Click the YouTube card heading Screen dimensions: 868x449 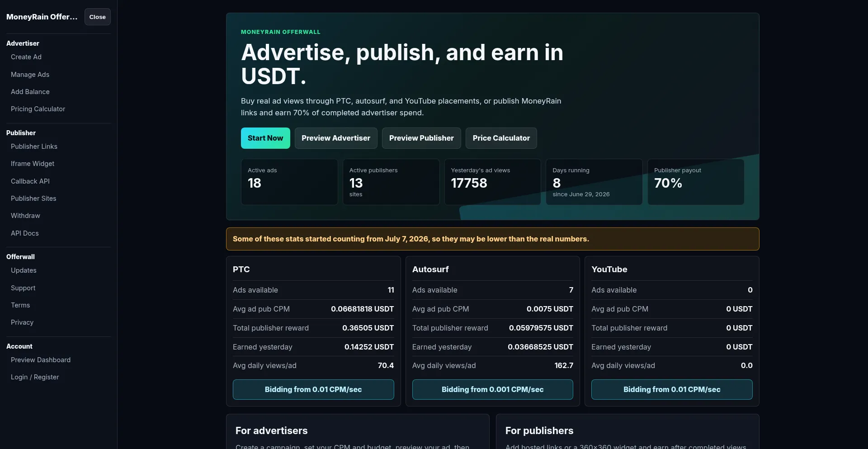click(609, 269)
